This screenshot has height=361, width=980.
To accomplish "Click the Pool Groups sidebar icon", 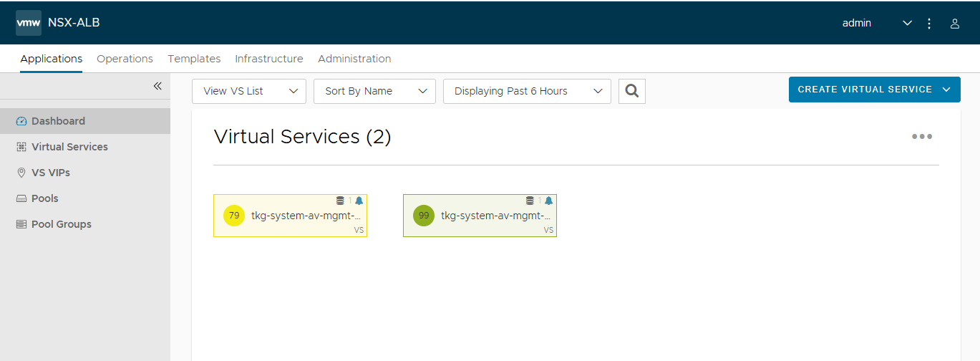I will pos(21,224).
